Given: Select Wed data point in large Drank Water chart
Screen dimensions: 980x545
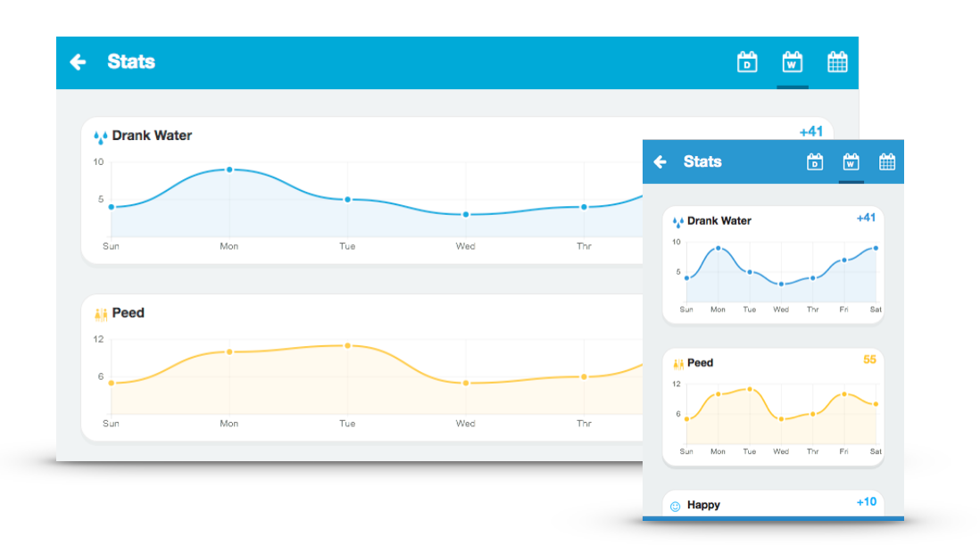Looking at the screenshot, I should pyautogui.click(x=466, y=215).
